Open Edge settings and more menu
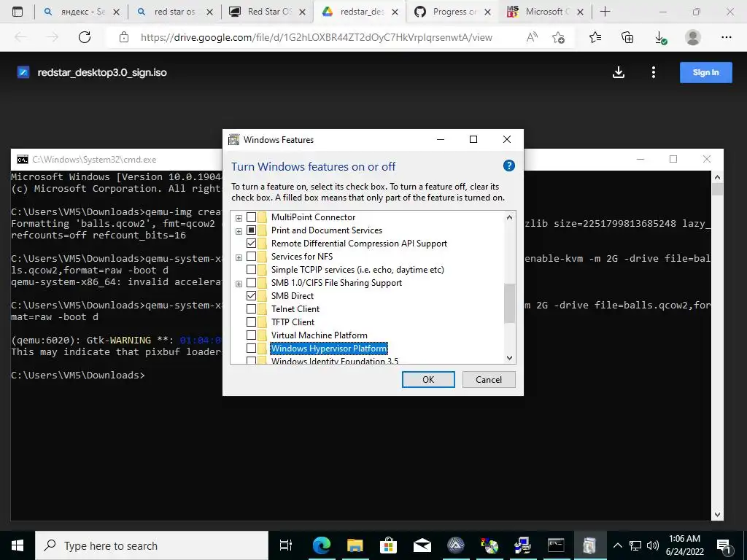 click(x=726, y=37)
